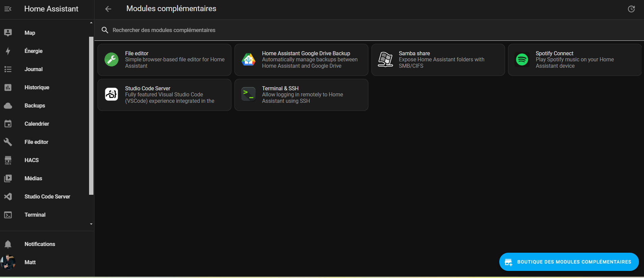This screenshot has width=644, height=278.
Task: Click the Studio Code Server add-on icon
Action: tap(111, 95)
